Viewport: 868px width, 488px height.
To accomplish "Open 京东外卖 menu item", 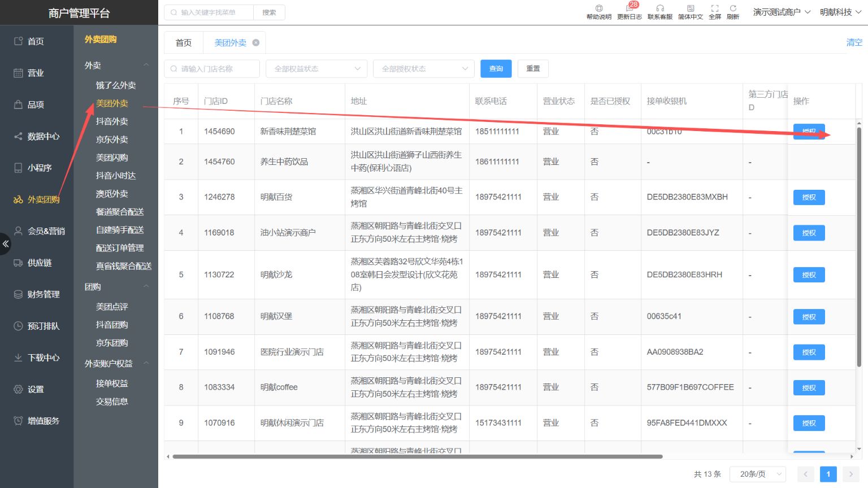I will (112, 140).
